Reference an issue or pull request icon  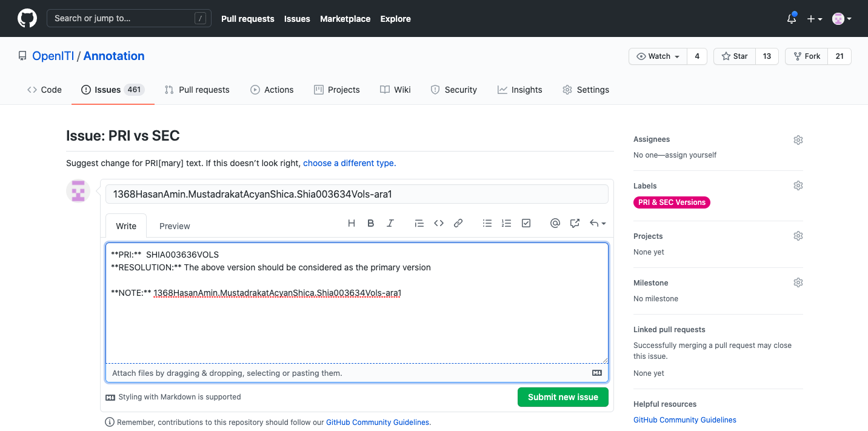coord(575,223)
